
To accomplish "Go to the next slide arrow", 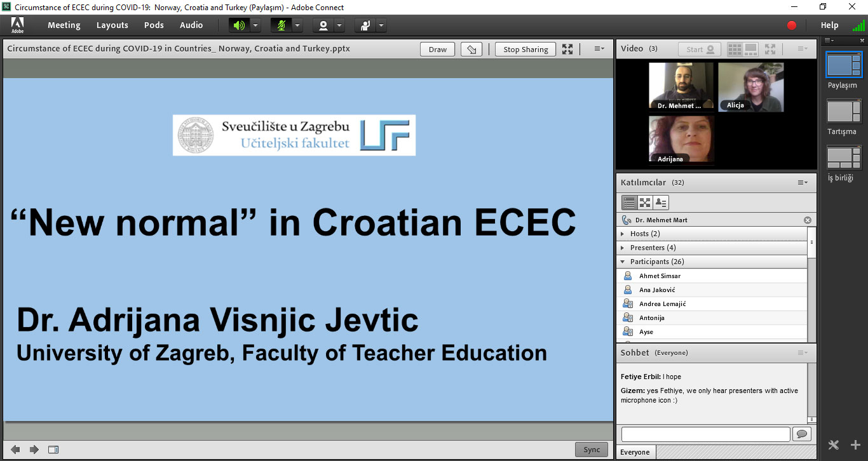I will click(x=34, y=450).
